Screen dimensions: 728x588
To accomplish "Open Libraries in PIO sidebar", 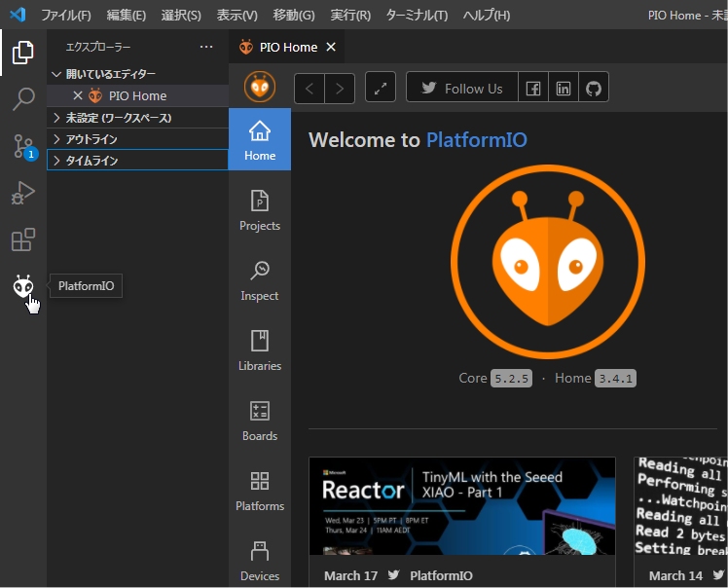I will (x=260, y=350).
